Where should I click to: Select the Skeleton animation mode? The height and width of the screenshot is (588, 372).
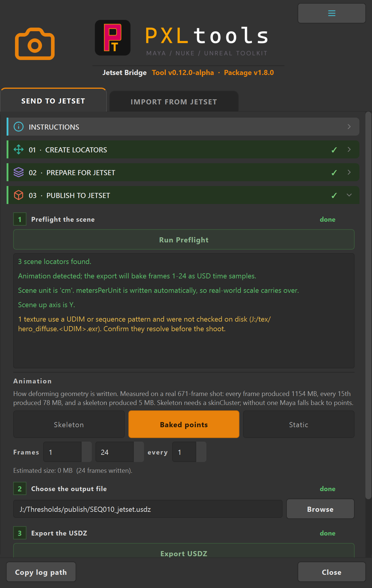click(x=69, y=424)
